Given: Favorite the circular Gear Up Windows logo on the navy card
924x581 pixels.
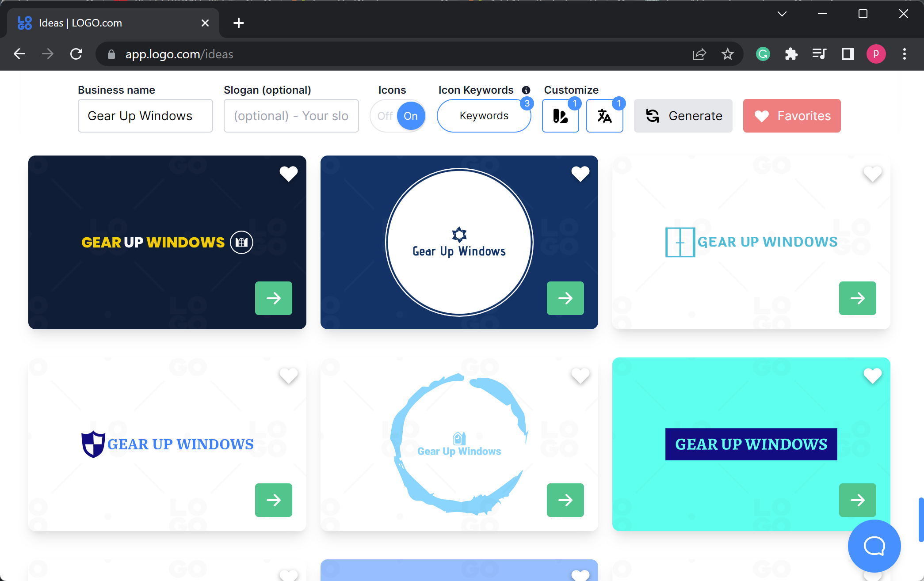Looking at the screenshot, I should click(x=580, y=174).
